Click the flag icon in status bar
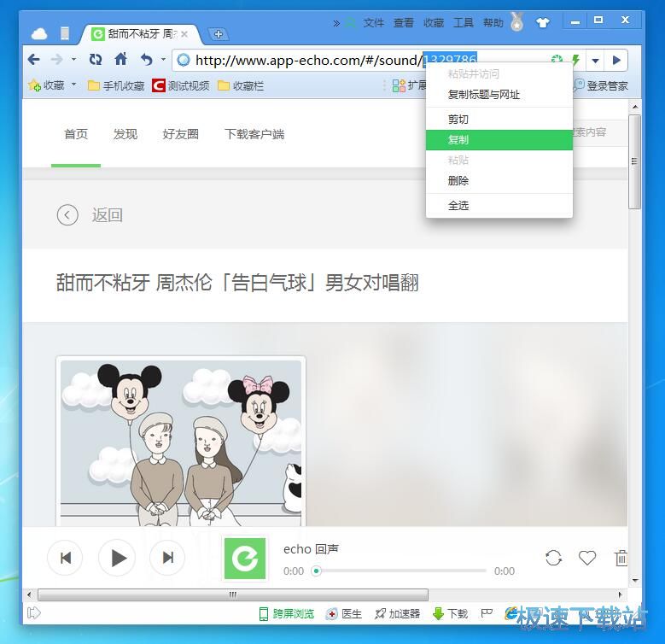665x644 pixels. [x=487, y=613]
